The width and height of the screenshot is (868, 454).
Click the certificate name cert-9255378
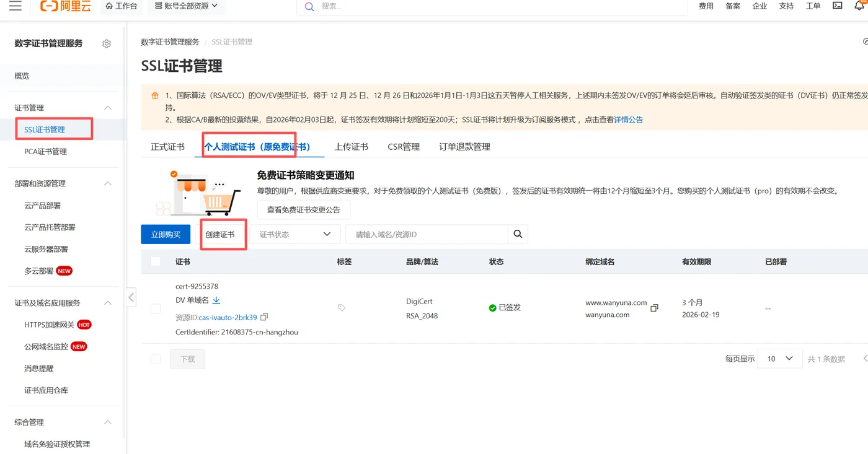(197, 287)
